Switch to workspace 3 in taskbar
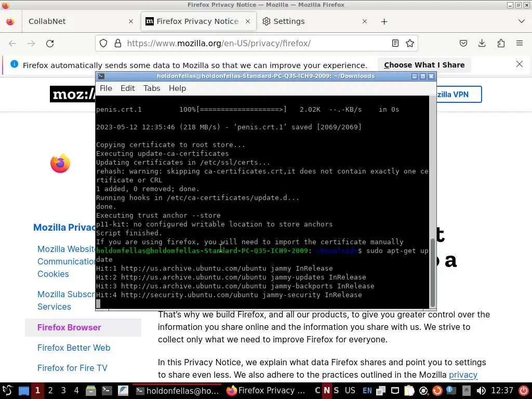Image resolution: width=532 pixels, height=399 pixels. point(63,391)
